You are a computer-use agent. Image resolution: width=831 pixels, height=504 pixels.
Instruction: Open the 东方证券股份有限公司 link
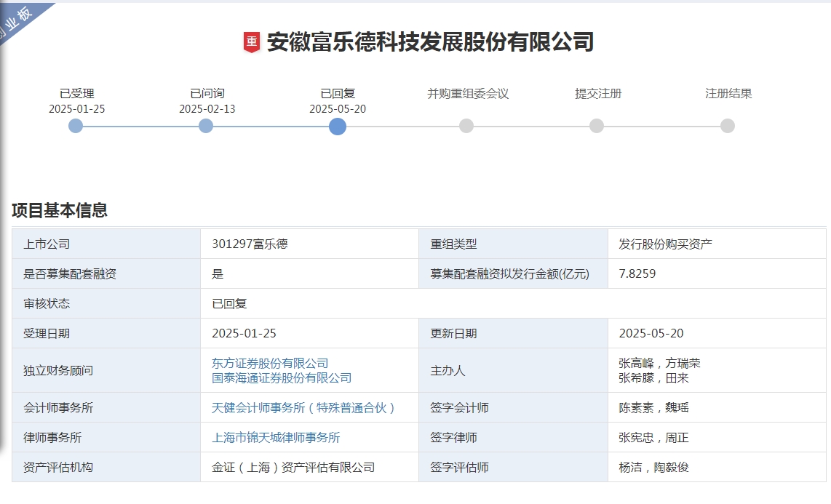(270, 363)
